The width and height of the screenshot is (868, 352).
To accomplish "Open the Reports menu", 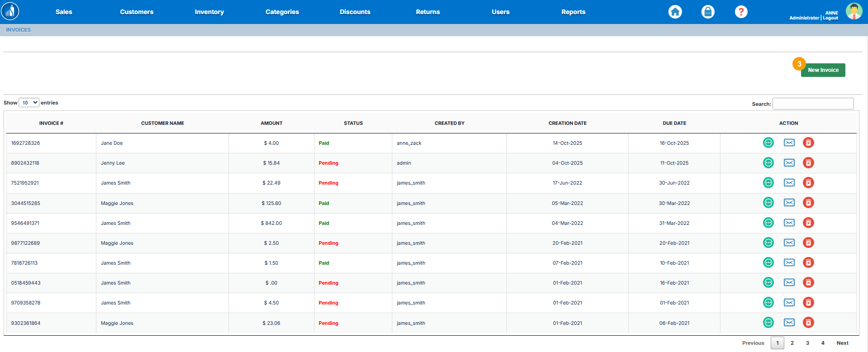I will (x=573, y=12).
